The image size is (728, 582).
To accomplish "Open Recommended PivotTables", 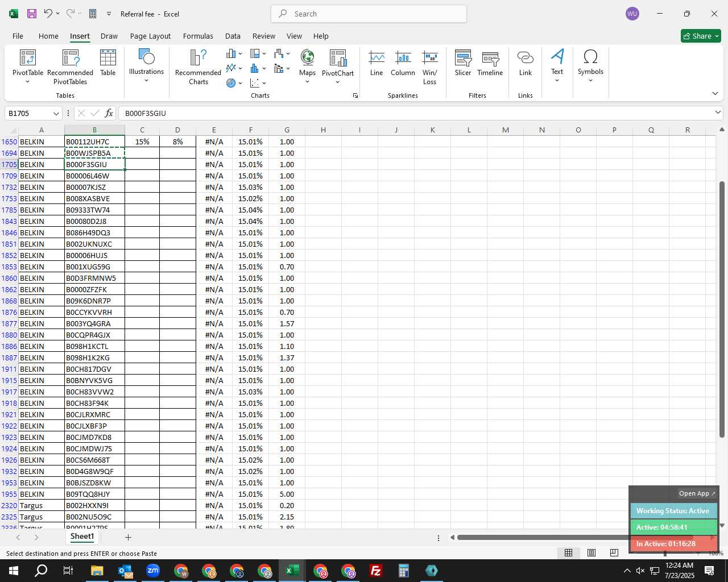I will pos(71,66).
